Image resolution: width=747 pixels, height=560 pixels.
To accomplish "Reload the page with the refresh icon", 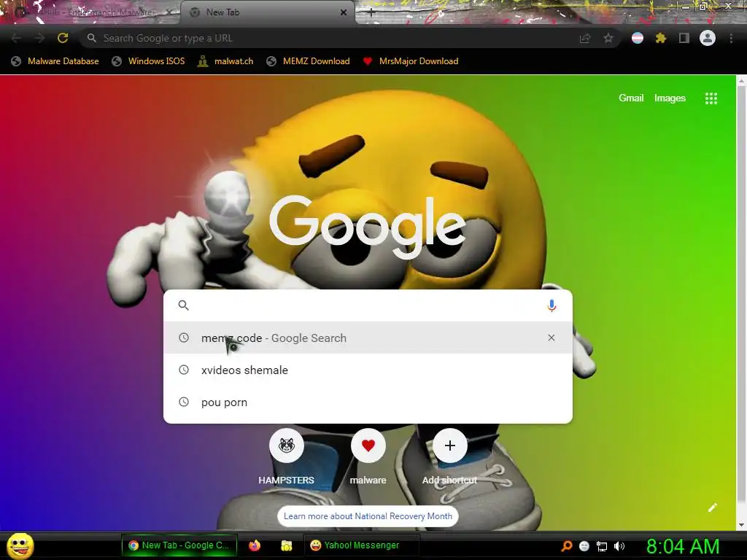I will (63, 38).
